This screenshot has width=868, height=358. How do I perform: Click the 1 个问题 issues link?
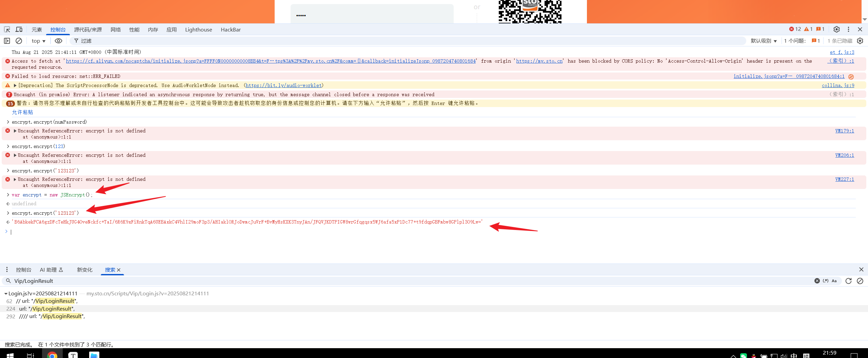pyautogui.click(x=802, y=41)
